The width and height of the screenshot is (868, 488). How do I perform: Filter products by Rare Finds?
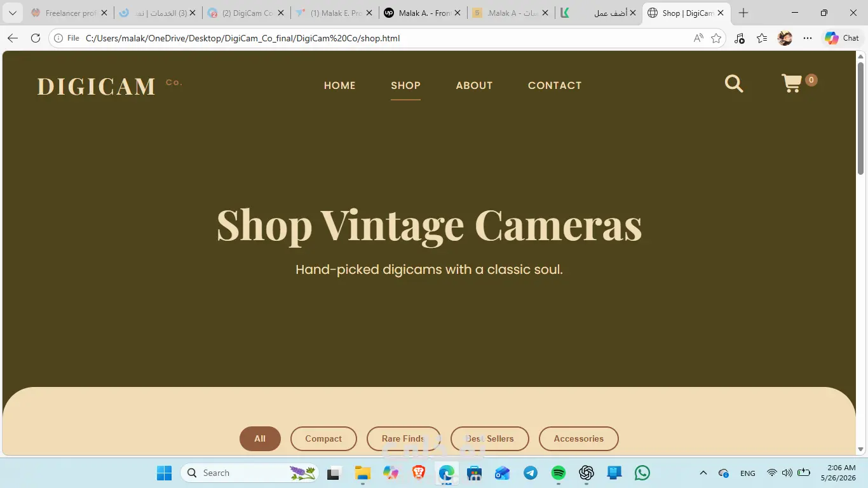403,438
